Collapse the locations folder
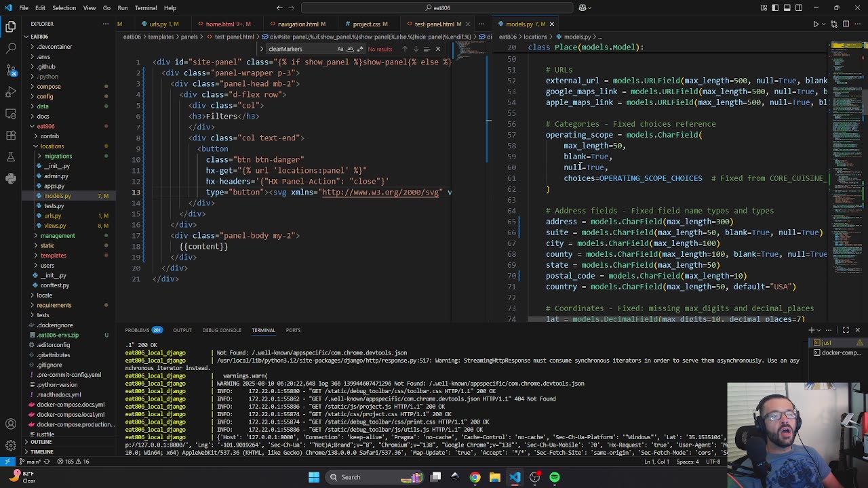Image resolution: width=868 pixels, height=488 pixels. coord(37,146)
